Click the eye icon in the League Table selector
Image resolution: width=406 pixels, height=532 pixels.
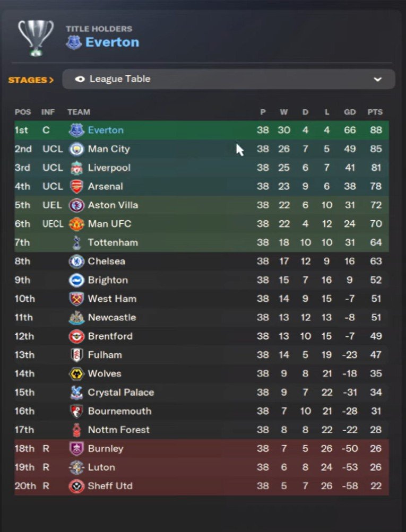[x=80, y=79]
